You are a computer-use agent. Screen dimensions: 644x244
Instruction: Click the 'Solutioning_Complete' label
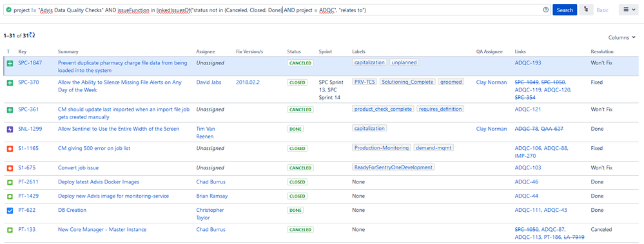(x=407, y=82)
